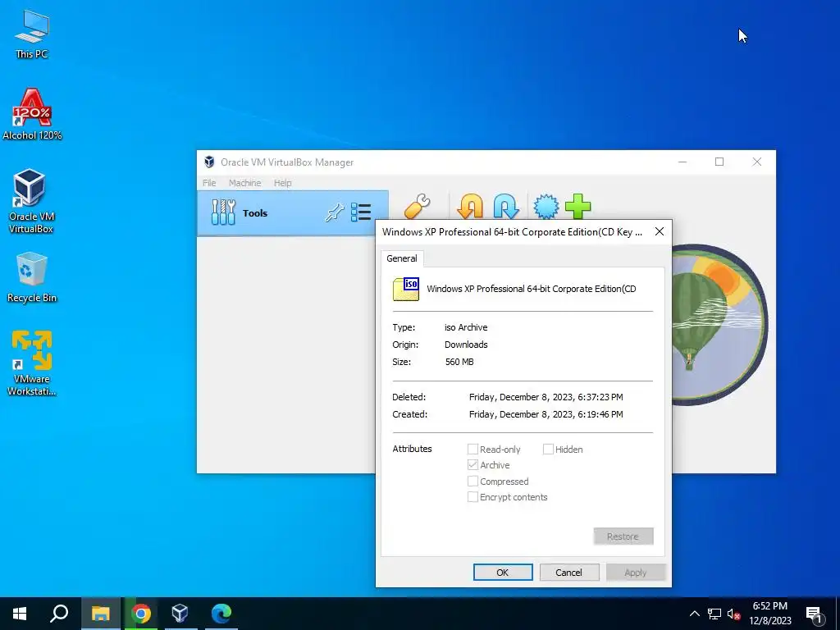Open the Windows Start menu
The height and width of the screenshot is (630, 840).
coord(20,614)
